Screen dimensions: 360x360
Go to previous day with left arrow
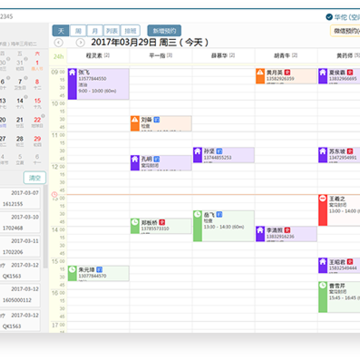click(x=58, y=43)
